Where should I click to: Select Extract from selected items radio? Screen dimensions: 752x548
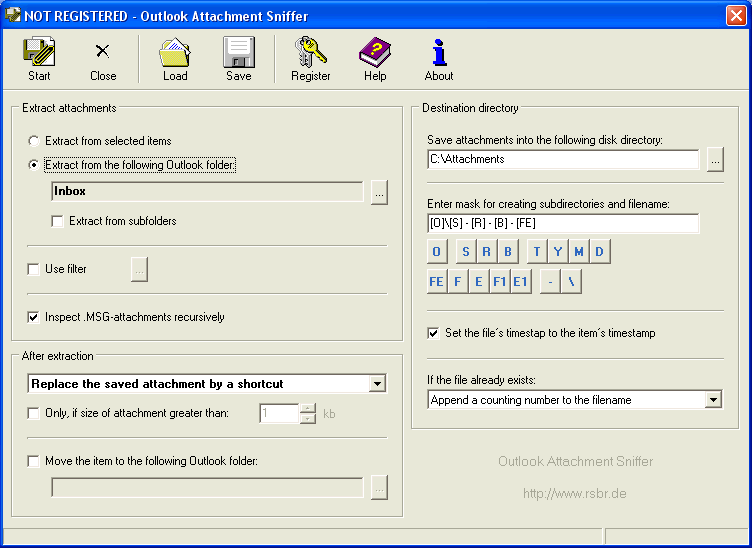click(34, 141)
